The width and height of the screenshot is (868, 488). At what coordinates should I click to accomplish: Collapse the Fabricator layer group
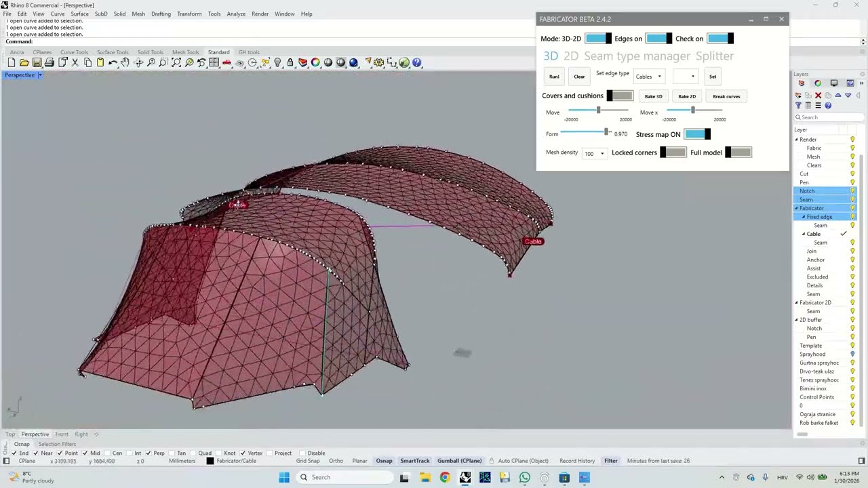pos(797,208)
